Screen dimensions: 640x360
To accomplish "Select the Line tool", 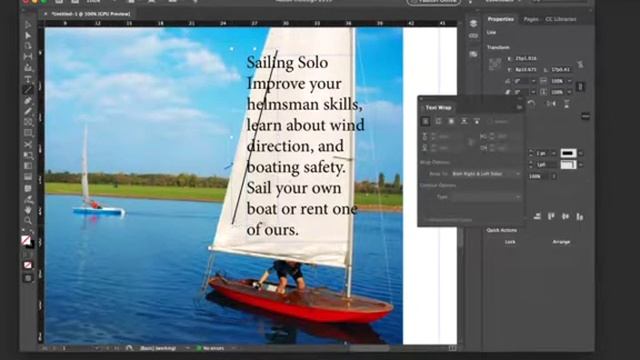I will coord(28,89).
